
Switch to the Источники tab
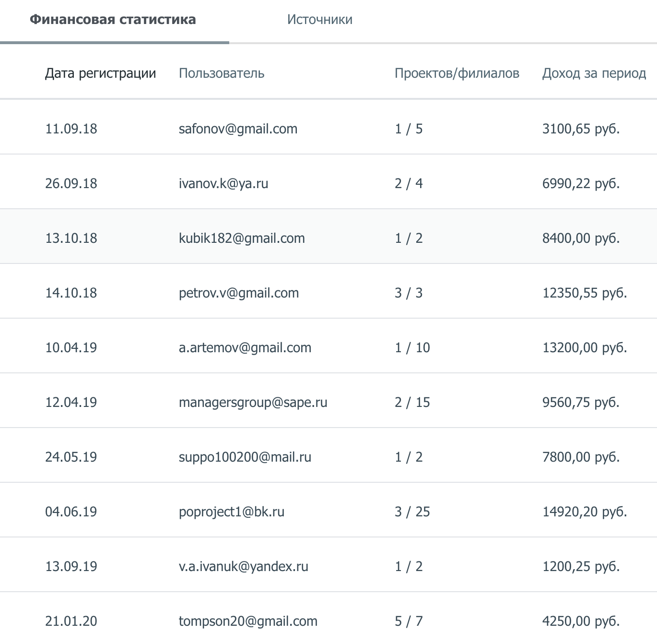(x=319, y=20)
